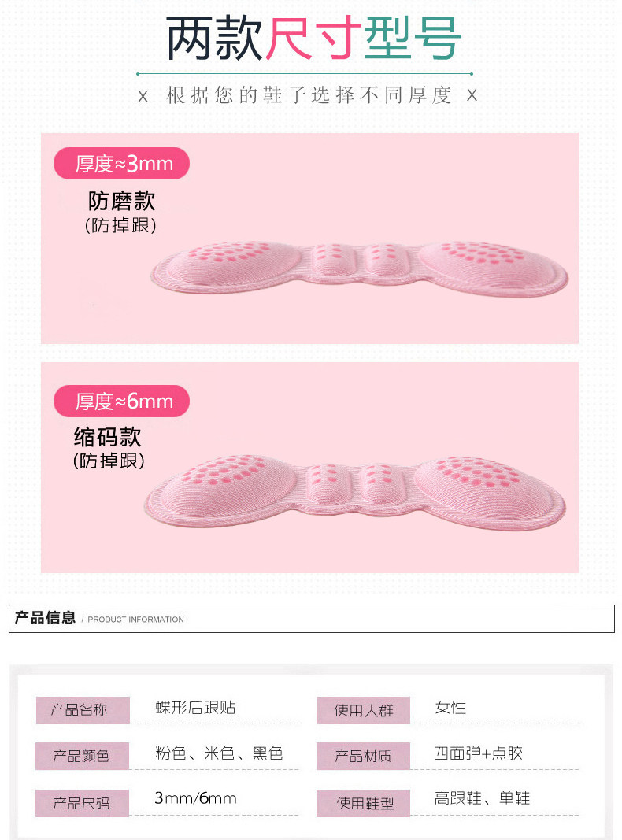Click the 四面弹+点胶 material value
Image resolution: width=622 pixels, height=840 pixels.
[x=479, y=753]
